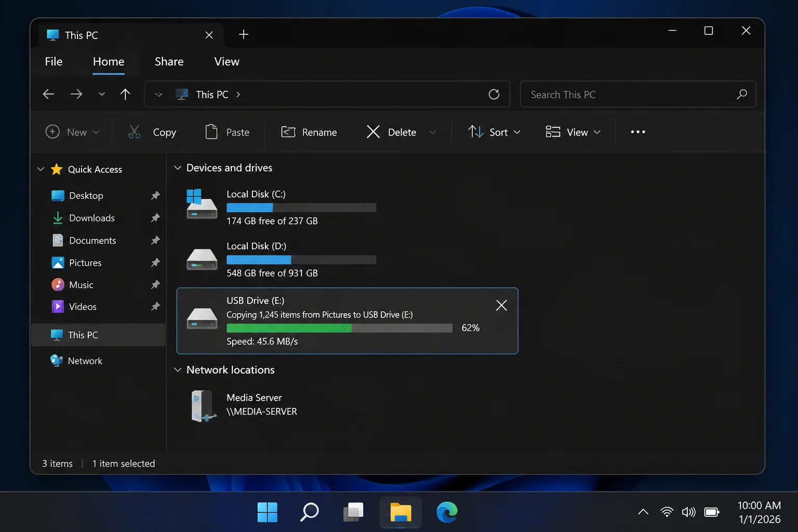Collapse the Devices and drives section

(178, 168)
